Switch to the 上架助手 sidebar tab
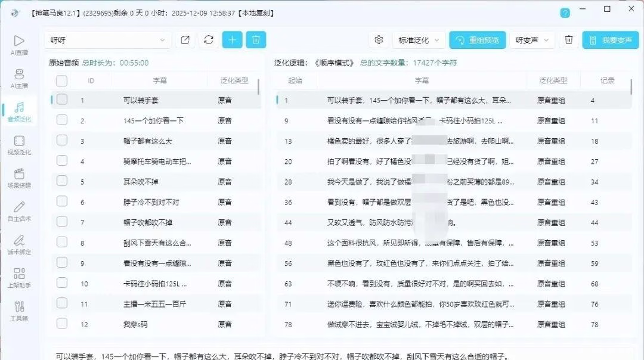 pyautogui.click(x=19, y=278)
